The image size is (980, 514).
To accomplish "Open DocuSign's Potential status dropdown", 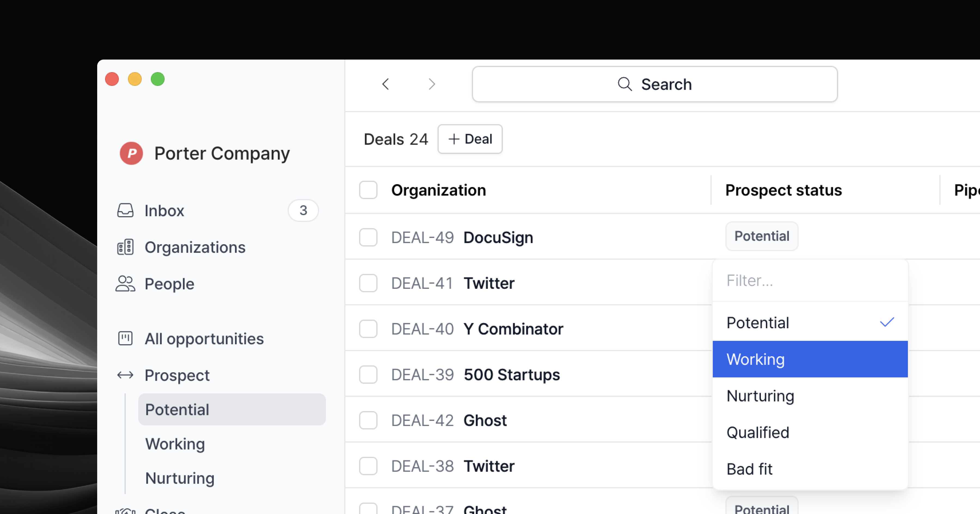I will pos(762,236).
